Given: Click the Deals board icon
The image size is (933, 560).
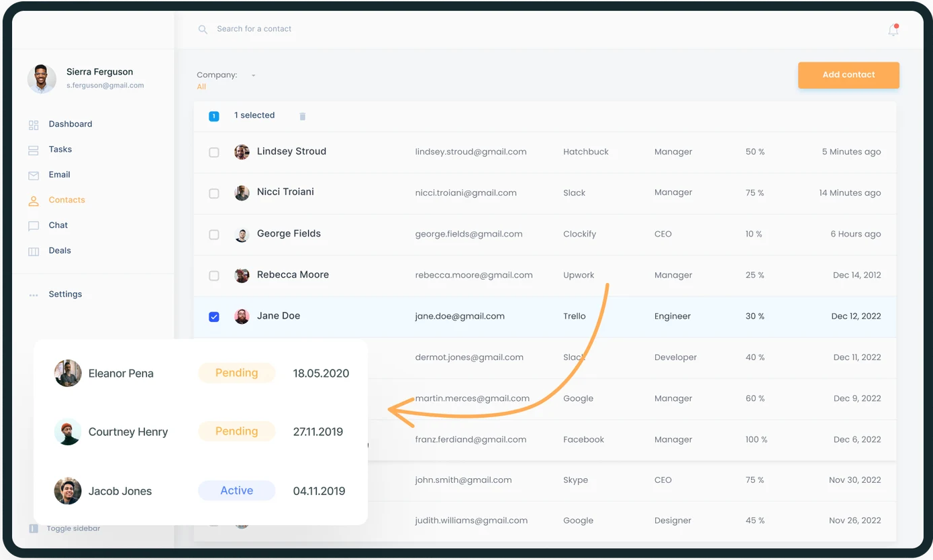Looking at the screenshot, I should [x=34, y=251].
